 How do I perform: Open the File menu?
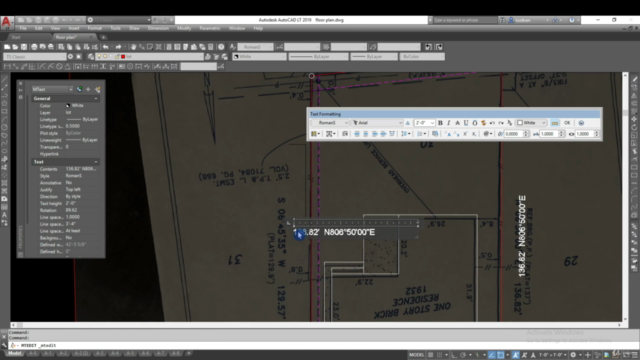[x=23, y=29]
